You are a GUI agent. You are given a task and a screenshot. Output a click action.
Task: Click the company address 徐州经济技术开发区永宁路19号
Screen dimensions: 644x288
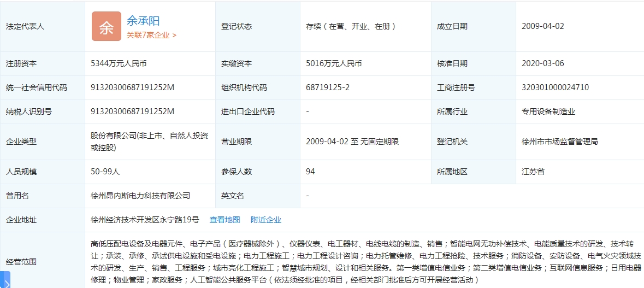(145, 220)
